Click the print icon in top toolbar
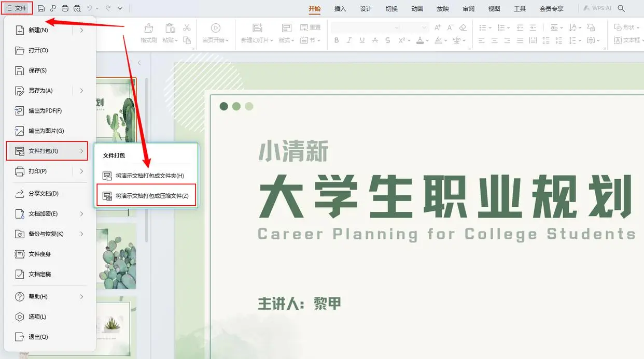The height and width of the screenshot is (359, 644). (65, 8)
